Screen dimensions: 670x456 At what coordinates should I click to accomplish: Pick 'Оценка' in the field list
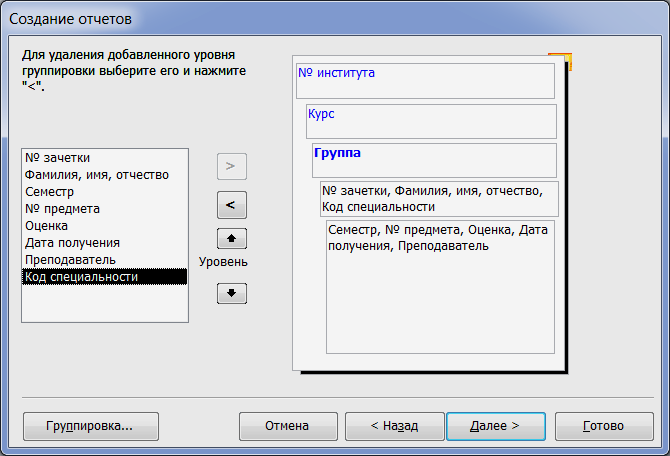point(105,226)
